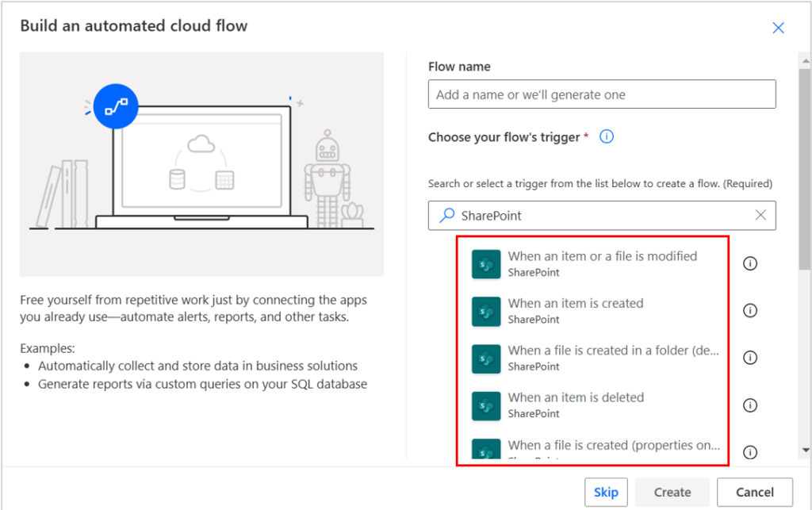Open the info icon beside Choose your flow's trigger

(x=607, y=136)
